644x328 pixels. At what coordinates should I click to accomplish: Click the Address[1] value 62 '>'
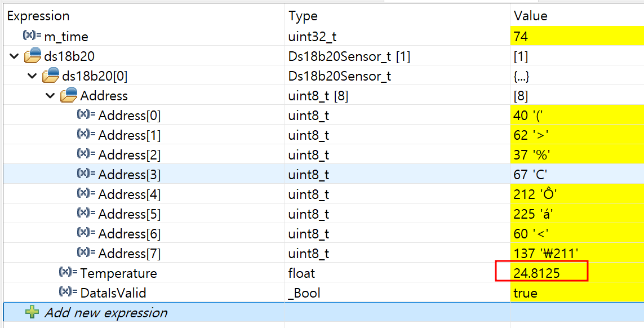pos(531,135)
